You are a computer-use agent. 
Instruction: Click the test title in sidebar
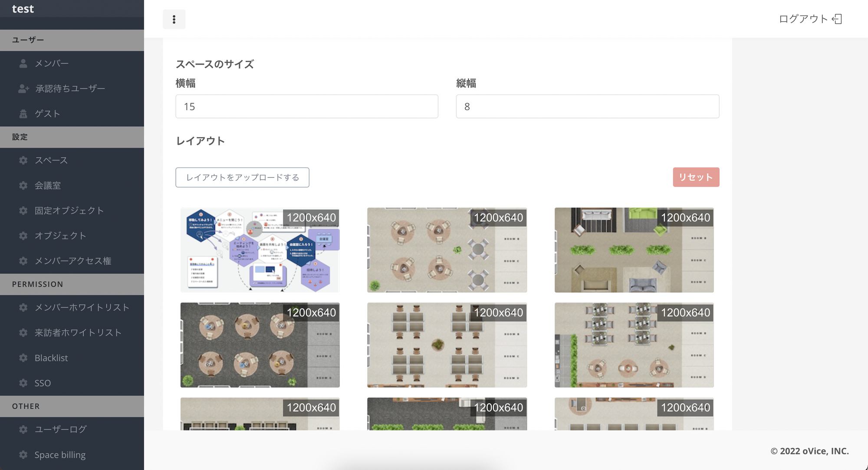[23, 9]
